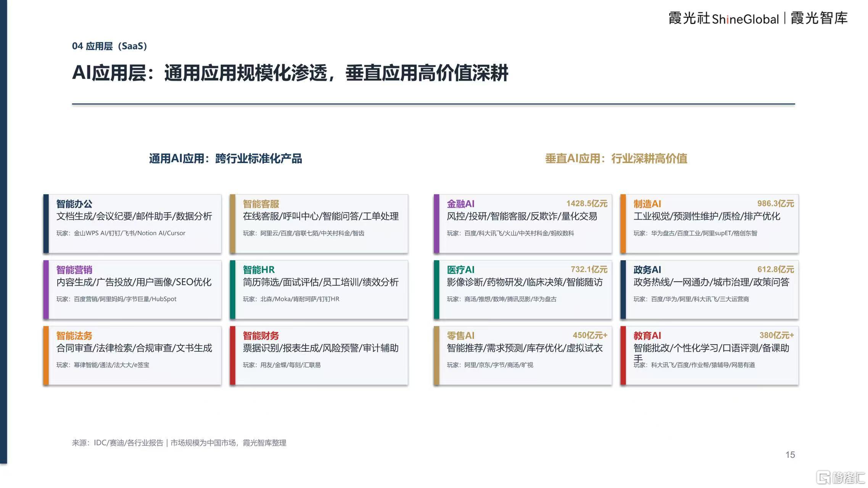Viewport: 868px width, 488px height.
Task: Click players line with 用友/金蝶
Action: coord(282,365)
